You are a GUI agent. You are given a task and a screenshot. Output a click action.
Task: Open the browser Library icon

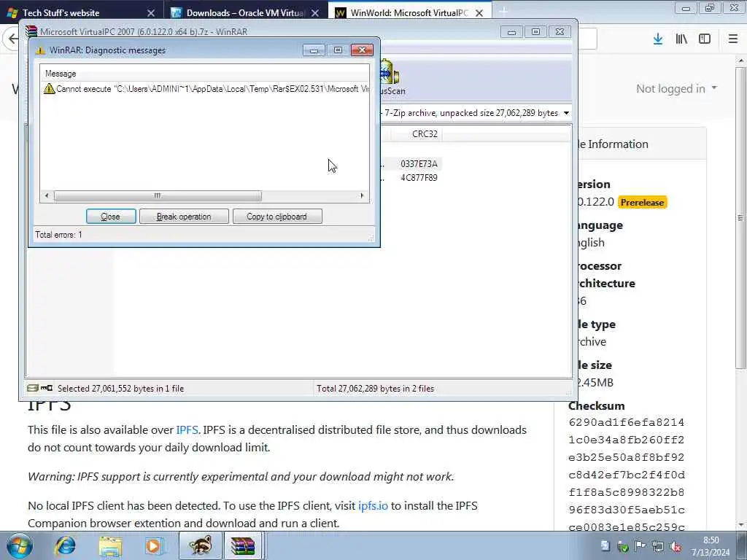pyautogui.click(x=681, y=39)
